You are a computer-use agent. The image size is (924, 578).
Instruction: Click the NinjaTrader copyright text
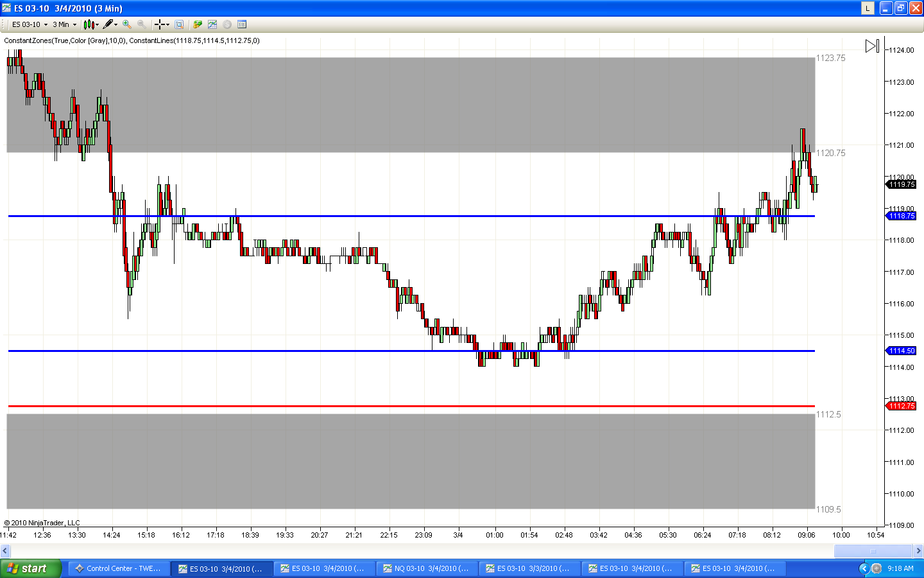[x=42, y=523]
